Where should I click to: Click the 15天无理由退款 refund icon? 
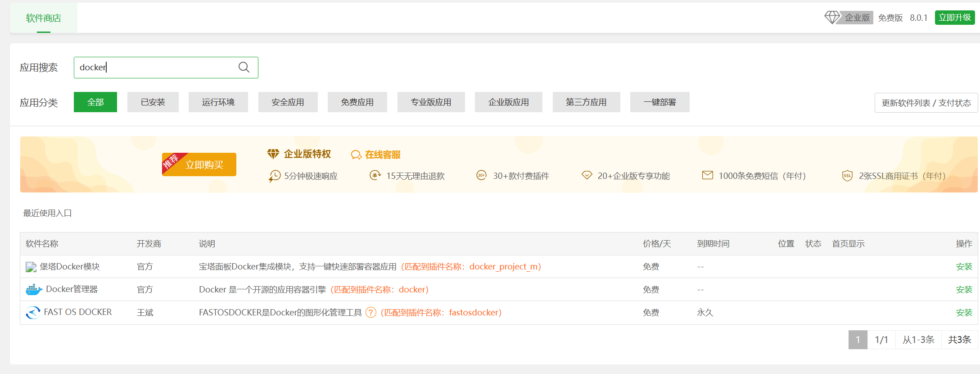(375, 175)
